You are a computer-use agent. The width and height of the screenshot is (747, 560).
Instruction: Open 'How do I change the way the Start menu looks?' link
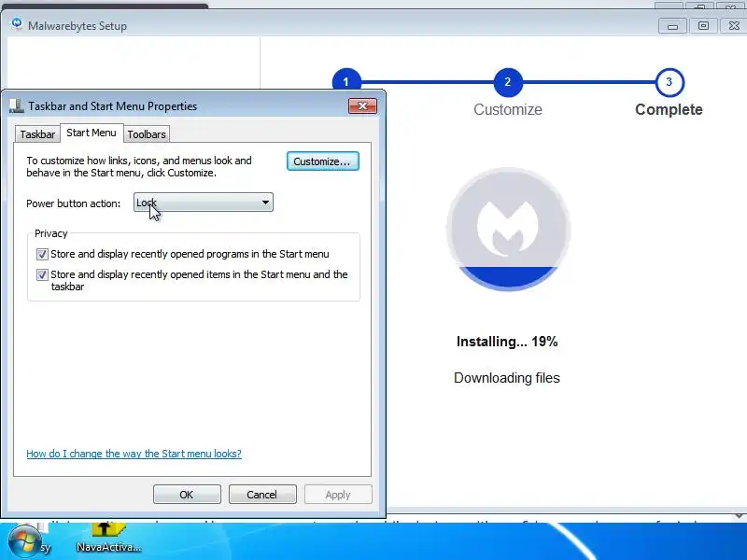click(x=134, y=454)
